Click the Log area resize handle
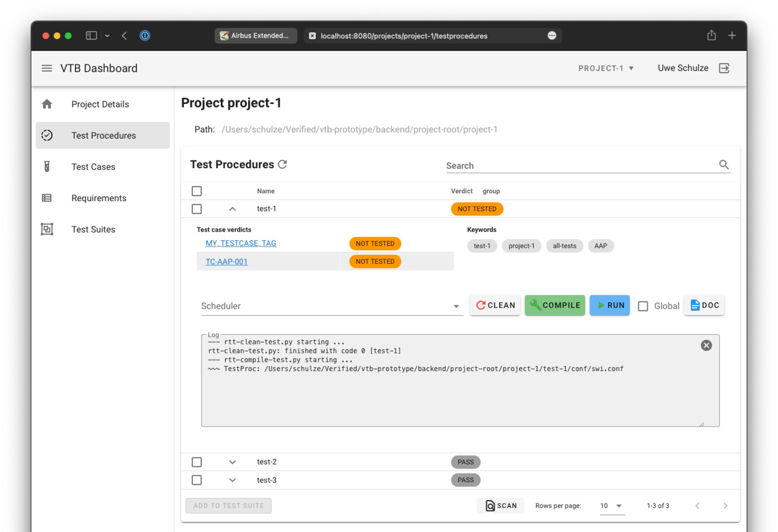 click(x=701, y=424)
